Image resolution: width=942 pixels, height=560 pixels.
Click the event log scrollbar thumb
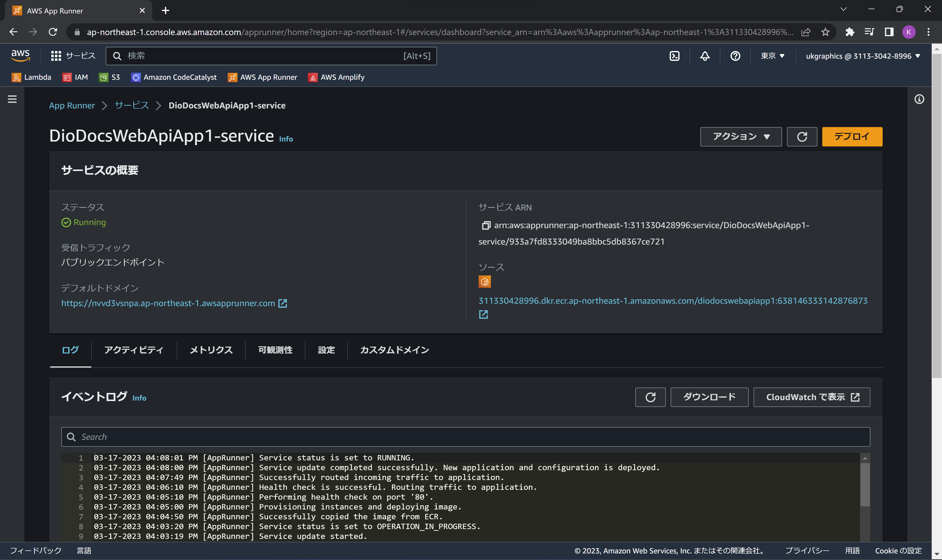tap(865, 484)
